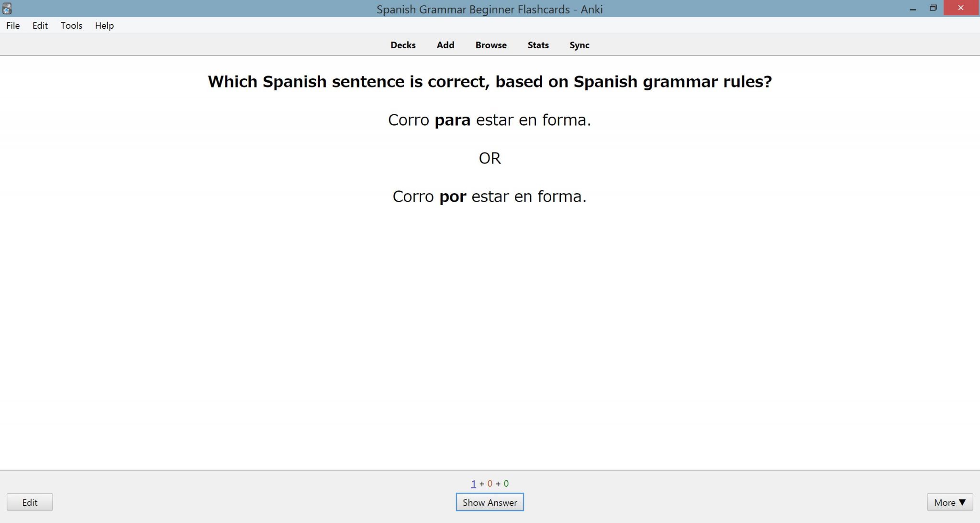Edit the current flashcard

point(30,502)
